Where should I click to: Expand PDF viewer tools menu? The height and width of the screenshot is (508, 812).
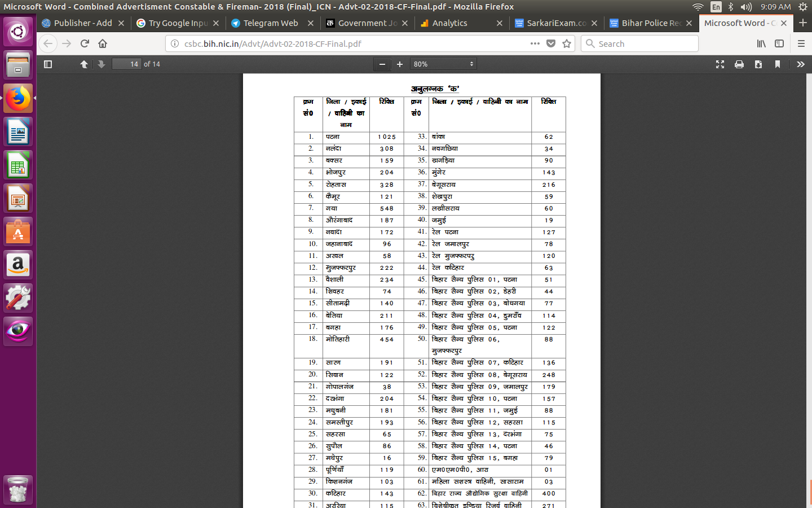coord(801,64)
